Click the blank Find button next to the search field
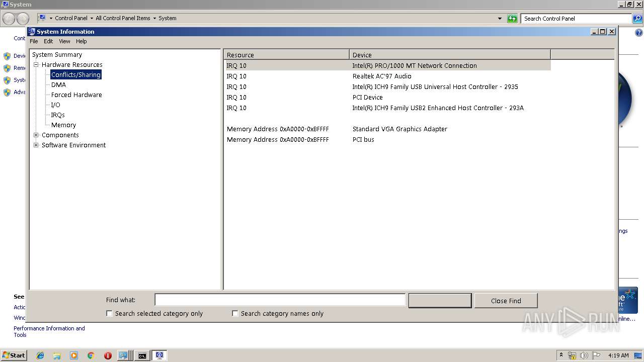 pyautogui.click(x=440, y=300)
